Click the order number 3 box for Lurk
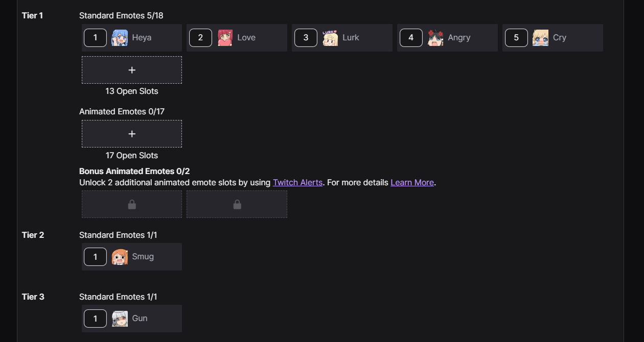The image size is (644, 342). pyautogui.click(x=306, y=38)
